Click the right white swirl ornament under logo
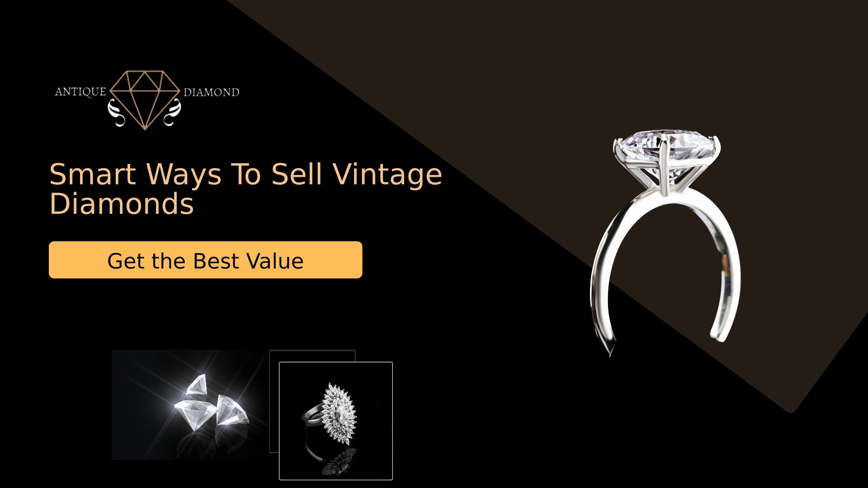The image size is (868, 488). coord(172,113)
